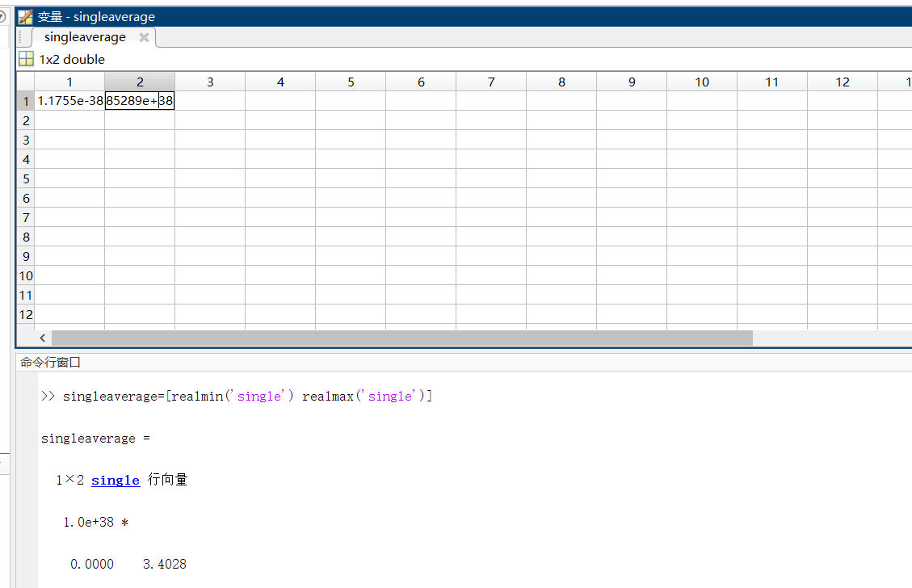Select column header 5
The width and height of the screenshot is (912, 588).
pyautogui.click(x=351, y=82)
